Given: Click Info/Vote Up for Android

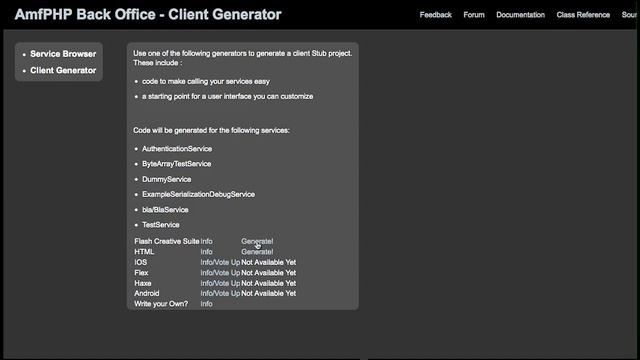Looking at the screenshot, I should click(220, 293).
